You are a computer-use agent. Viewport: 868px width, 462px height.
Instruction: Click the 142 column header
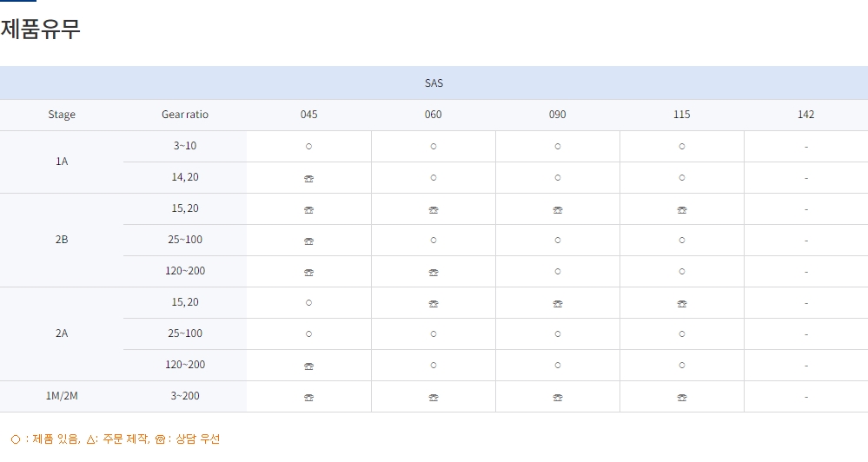[805, 115]
